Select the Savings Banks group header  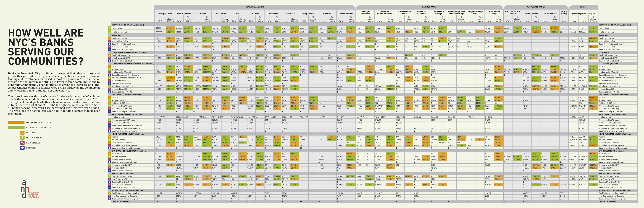coord(429,7)
